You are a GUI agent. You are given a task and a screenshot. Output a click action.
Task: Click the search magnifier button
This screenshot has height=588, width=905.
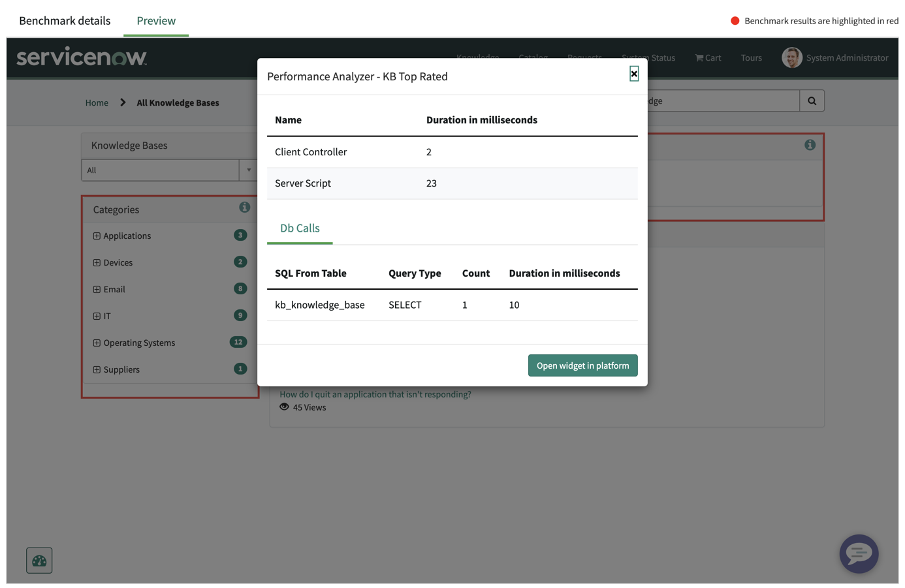[x=812, y=101]
